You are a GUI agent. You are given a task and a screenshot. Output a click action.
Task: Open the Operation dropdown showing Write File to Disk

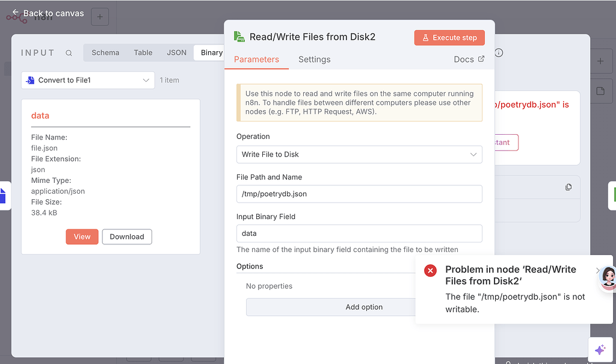tap(359, 155)
